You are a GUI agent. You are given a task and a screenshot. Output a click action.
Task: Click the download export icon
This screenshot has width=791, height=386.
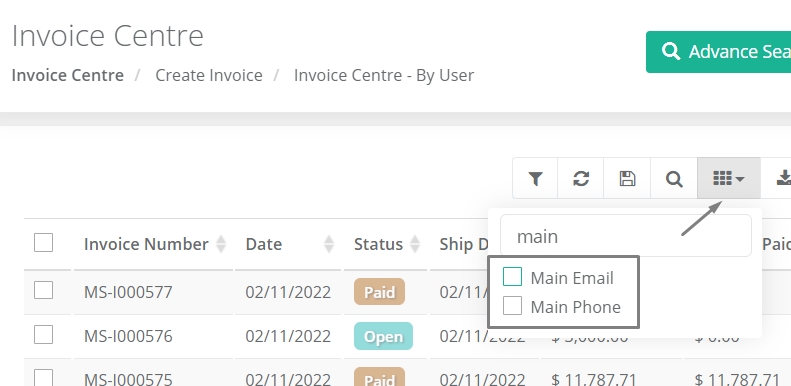(783, 178)
